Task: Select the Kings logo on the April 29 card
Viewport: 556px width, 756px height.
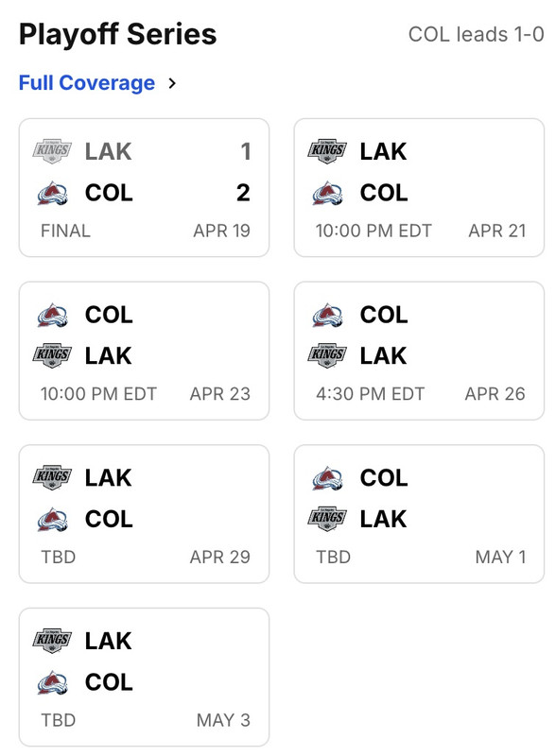Action: (x=52, y=477)
